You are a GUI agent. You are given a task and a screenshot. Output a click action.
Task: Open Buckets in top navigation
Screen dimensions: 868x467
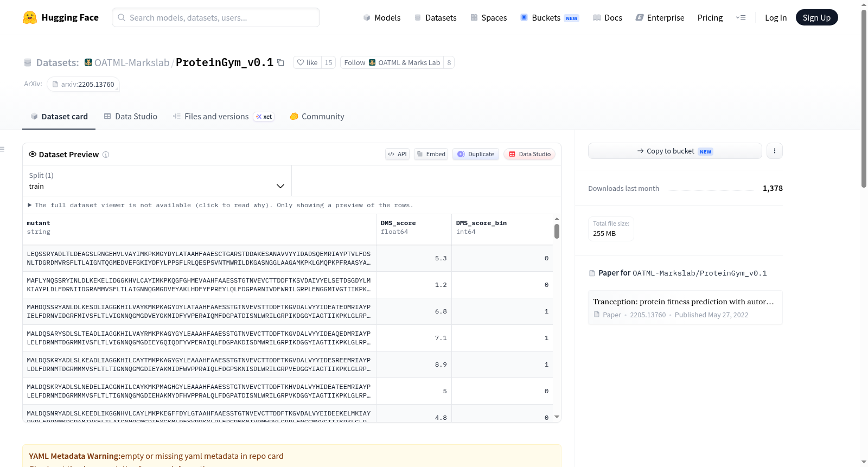click(550, 17)
